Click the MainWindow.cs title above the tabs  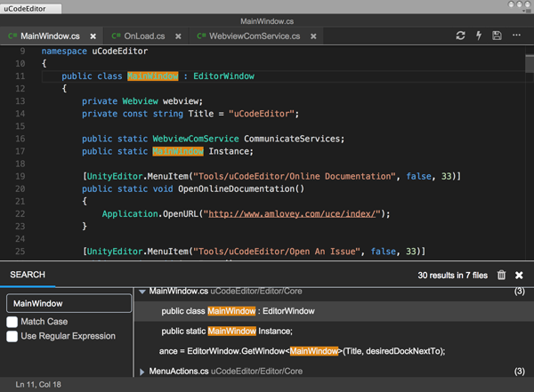pyautogui.click(x=267, y=21)
